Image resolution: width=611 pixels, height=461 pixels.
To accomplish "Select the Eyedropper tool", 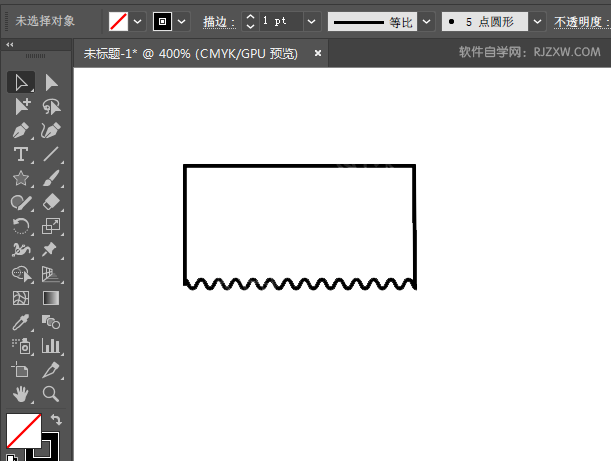I will click(21, 322).
